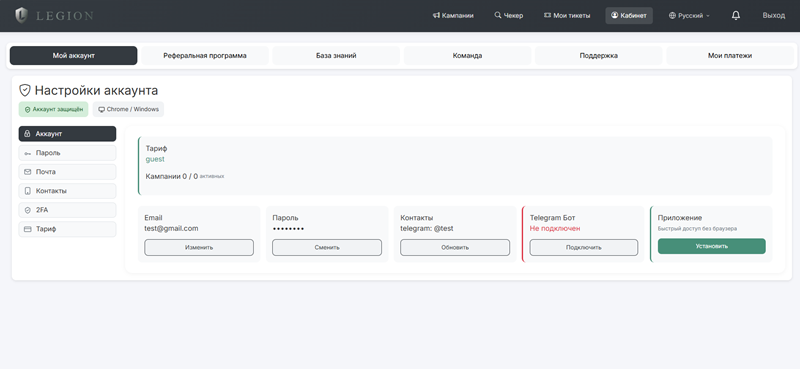Click the Telegram Бот card title

(553, 218)
